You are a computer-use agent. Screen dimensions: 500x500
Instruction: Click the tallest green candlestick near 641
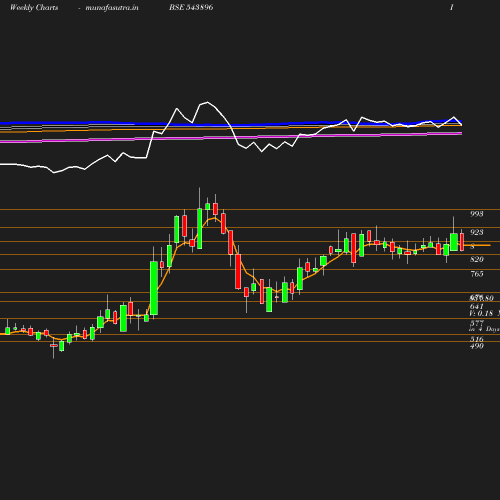pyautogui.click(x=154, y=288)
